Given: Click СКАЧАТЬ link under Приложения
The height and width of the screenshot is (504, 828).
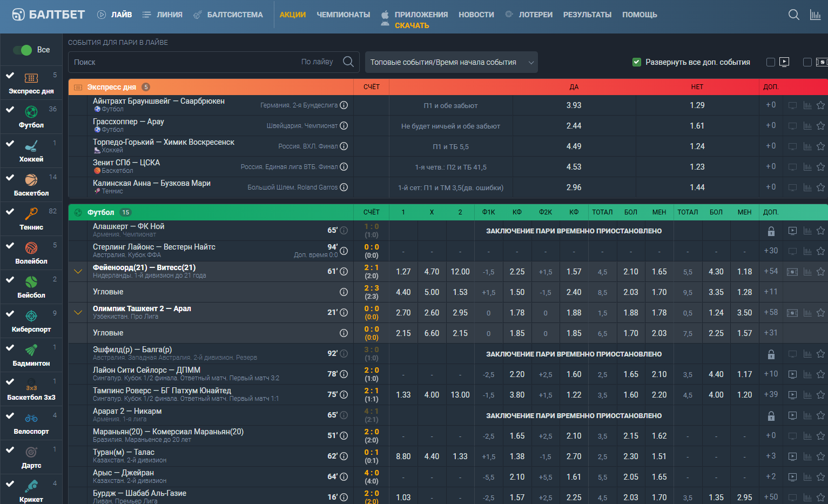Looking at the screenshot, I should click(x=412, y=25).
